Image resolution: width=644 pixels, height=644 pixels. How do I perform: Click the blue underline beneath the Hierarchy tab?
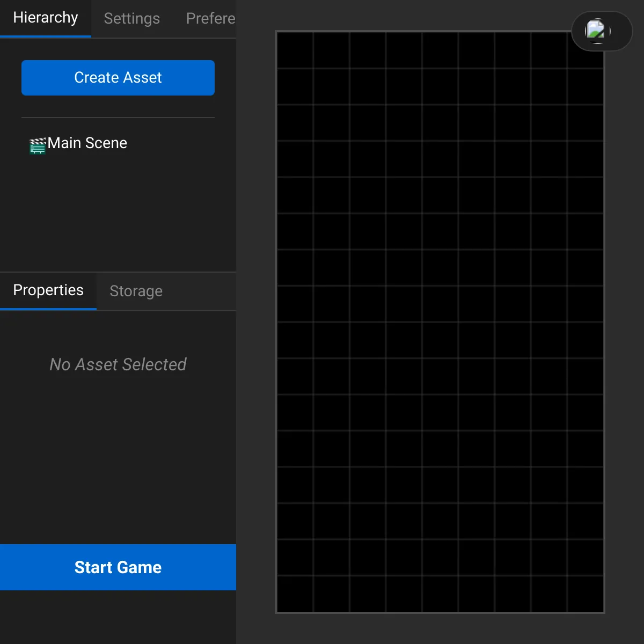pyautogui.click(x=45, y=37)
